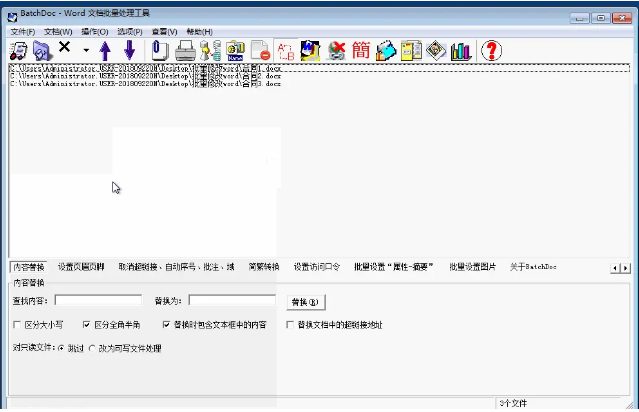This screenshot has height=412, width=639.
Task: Switch to the 设置访问口令 tab
Action: pos(317,267)
